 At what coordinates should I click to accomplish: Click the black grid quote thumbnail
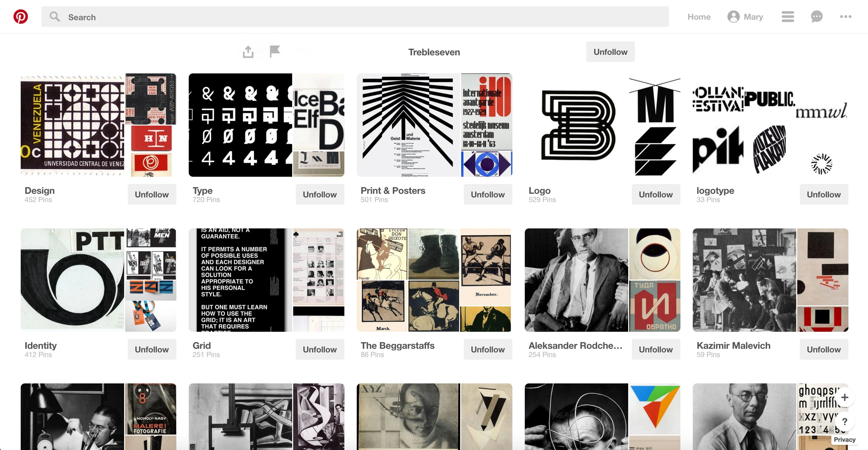(240, 280)
